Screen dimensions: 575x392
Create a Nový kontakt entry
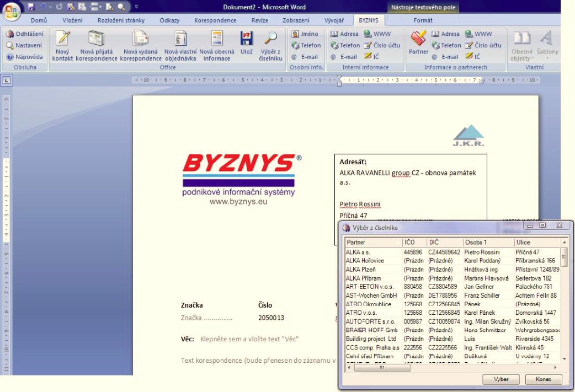(x=63, y=45)
